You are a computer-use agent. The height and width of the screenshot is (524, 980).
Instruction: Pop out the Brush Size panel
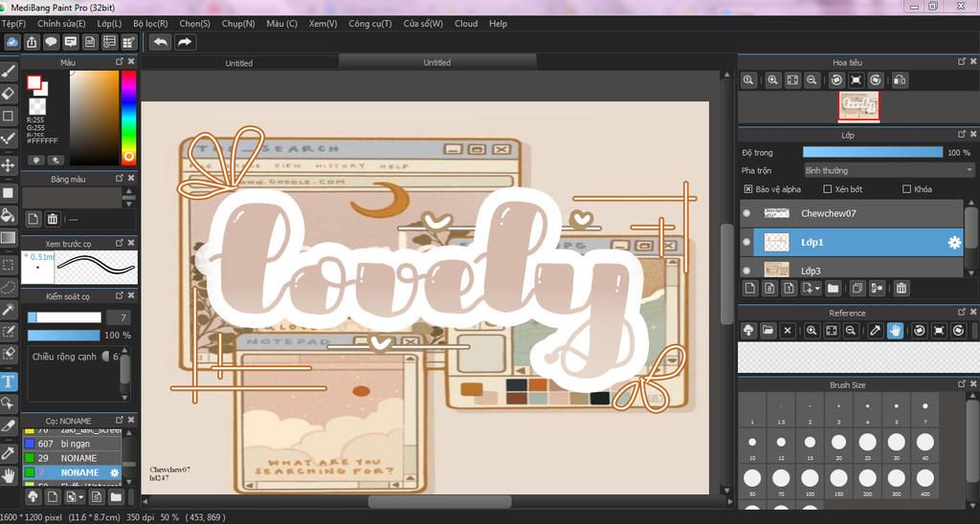click(x=962, y=384)
